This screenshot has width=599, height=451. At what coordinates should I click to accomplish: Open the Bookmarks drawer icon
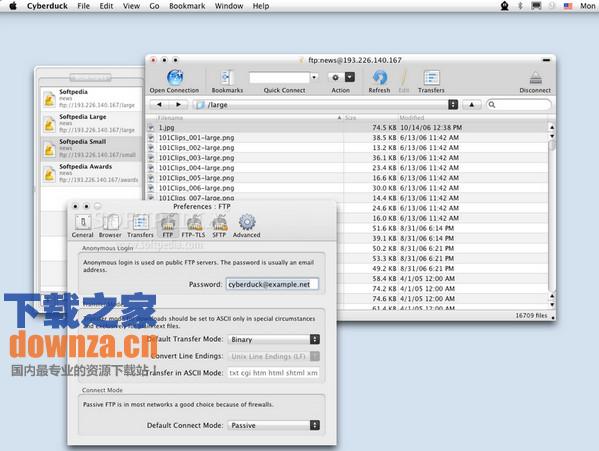point(227,78)
